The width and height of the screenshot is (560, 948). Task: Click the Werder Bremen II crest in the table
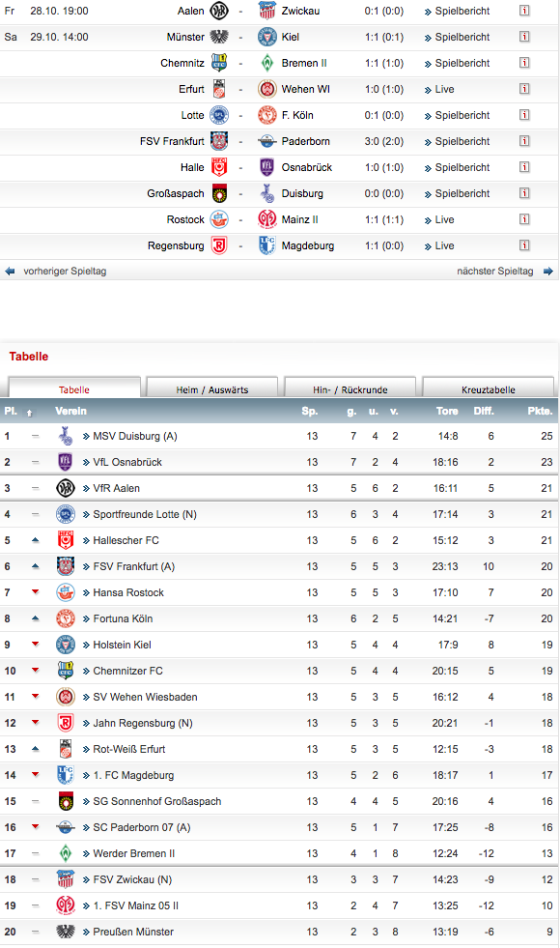click(x=66, y=853)
